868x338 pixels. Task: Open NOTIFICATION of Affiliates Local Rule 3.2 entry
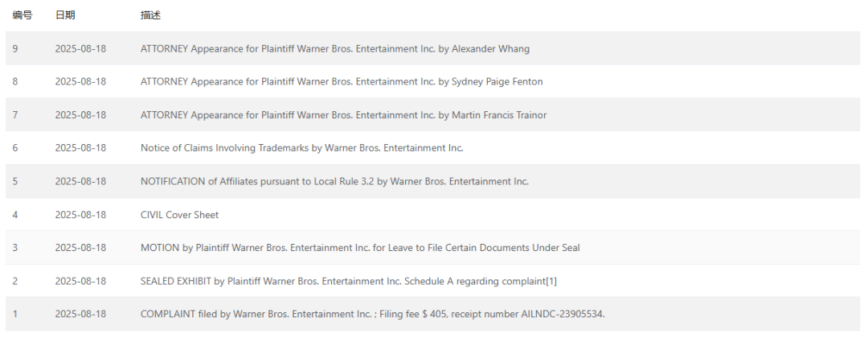[334, 181]
